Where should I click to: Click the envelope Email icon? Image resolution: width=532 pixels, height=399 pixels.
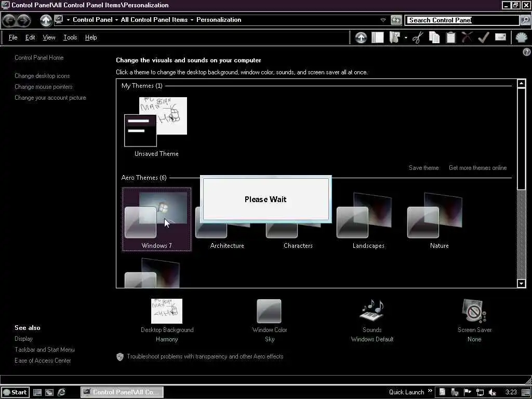500,37
